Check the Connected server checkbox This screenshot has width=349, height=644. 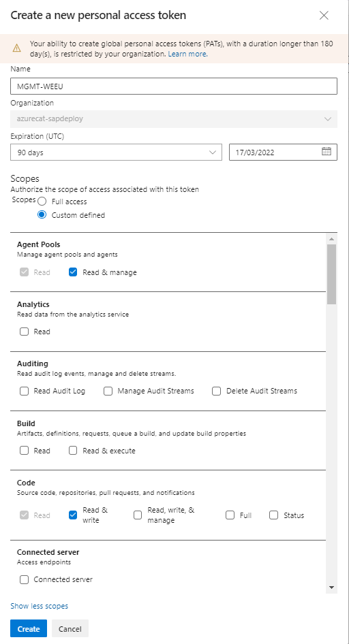point(25,579)
